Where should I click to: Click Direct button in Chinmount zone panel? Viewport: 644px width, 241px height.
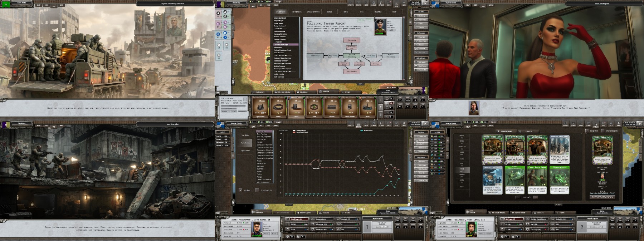pyautogui.click(x=274, y=233)
